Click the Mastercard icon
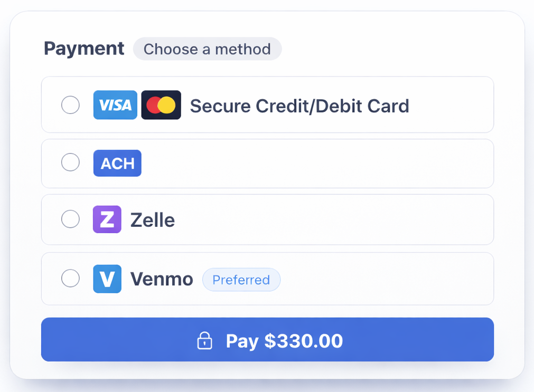 pos(161,105)
